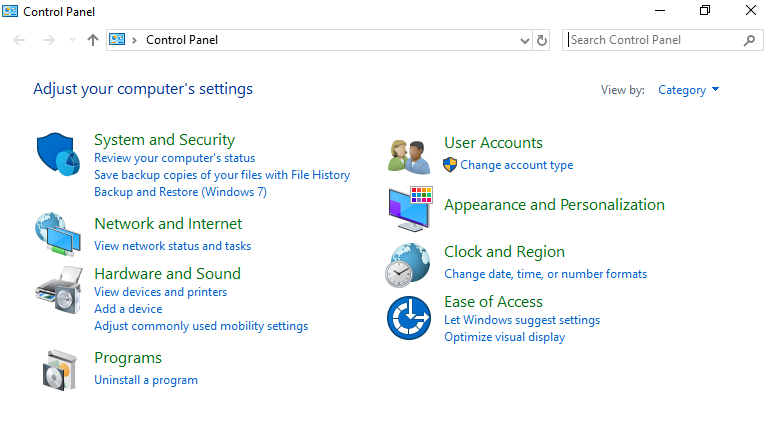The height and width of the screenshot is (429, 771).
Task: Open the System and Security category
Action: pos(164,140)
